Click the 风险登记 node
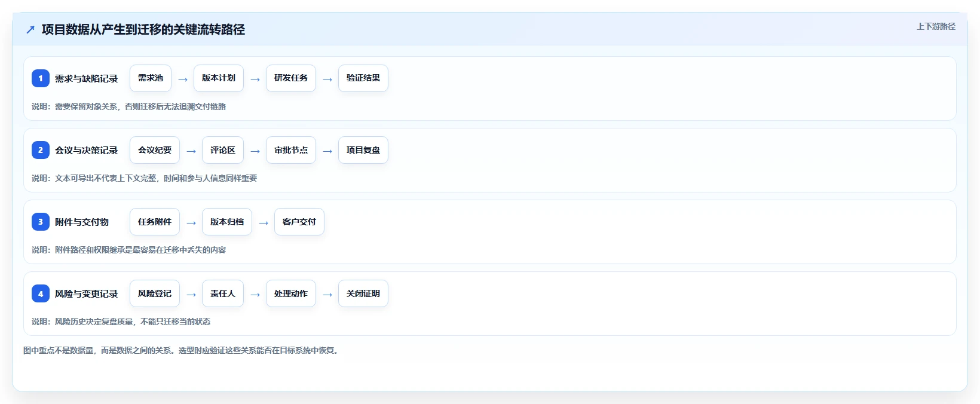This screenshot has height=404, width=980. point(155,293)
